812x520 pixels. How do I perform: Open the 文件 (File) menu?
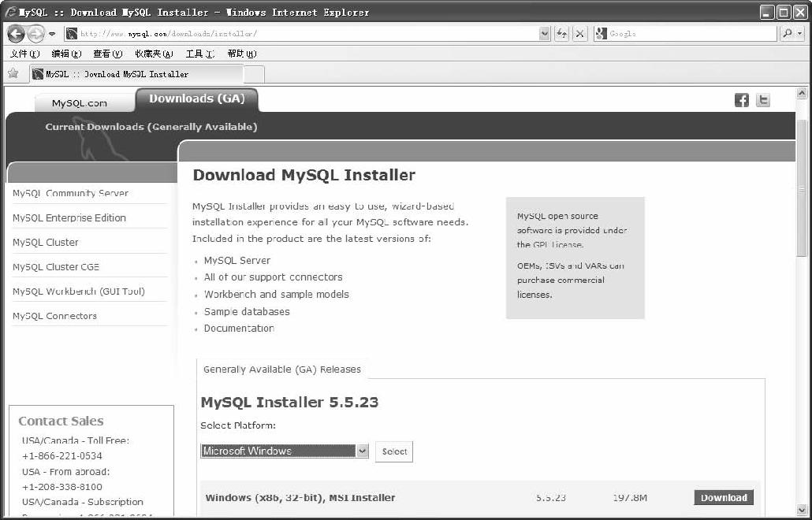pyautogui.click(x=25, y=54)
